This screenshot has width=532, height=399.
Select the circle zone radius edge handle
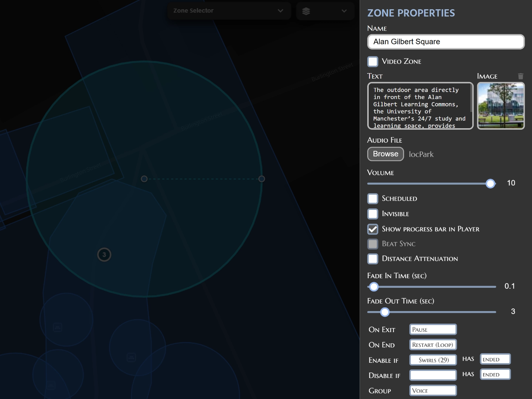[x=262, y=179]
